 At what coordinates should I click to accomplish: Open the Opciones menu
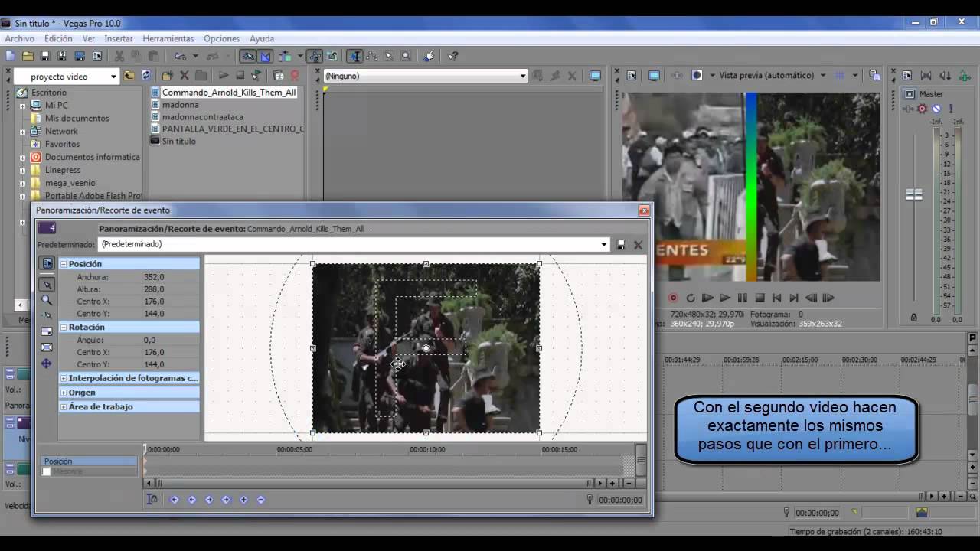(222, 38)
